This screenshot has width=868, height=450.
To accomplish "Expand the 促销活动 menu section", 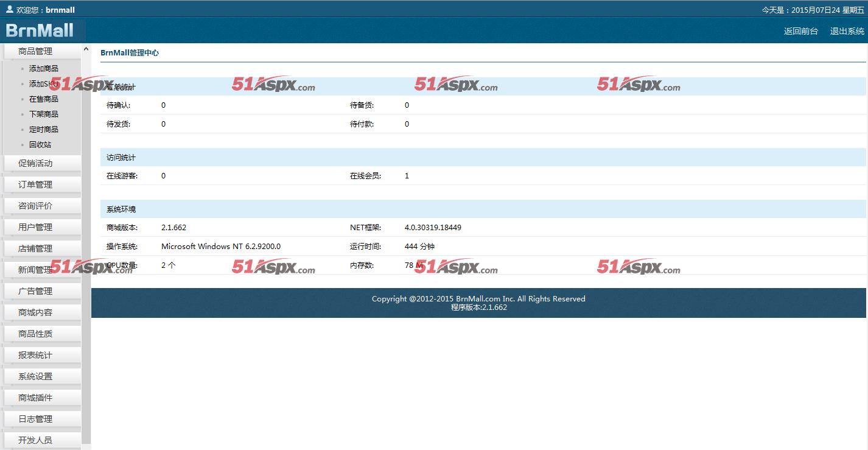I will 35,163.
